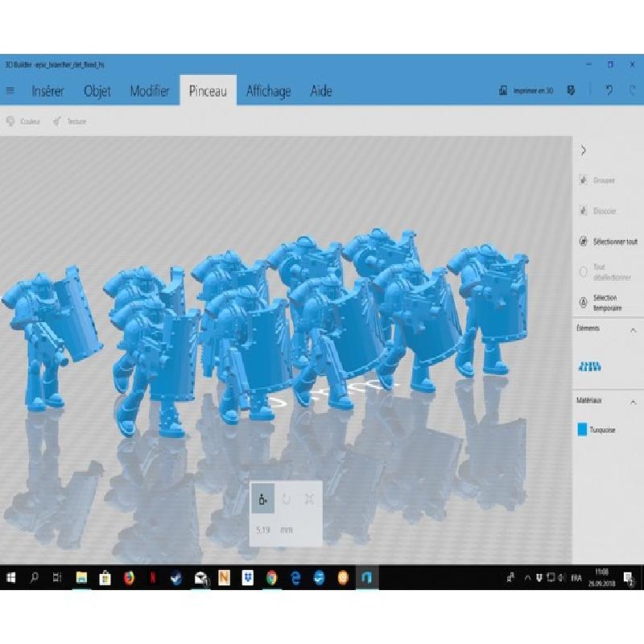This screenshot has height=644, width=644.
Task: Click the 5.19 value field
Action: 263,530
